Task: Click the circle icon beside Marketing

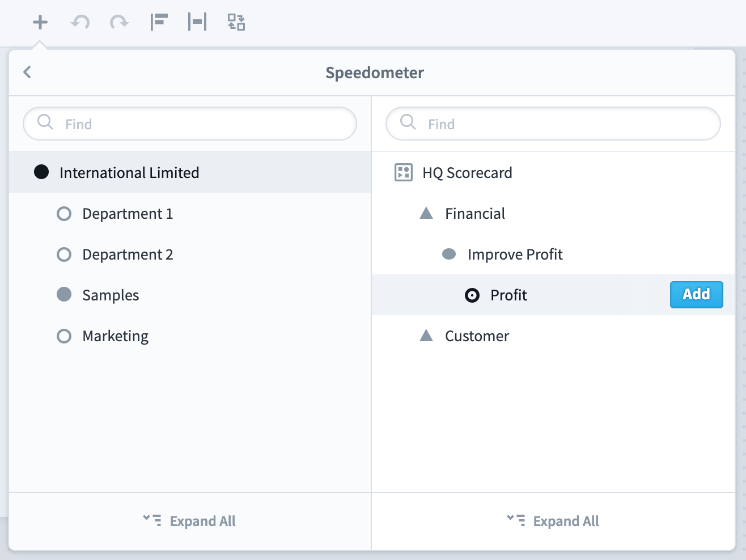Action: click(x=64, y=336)
